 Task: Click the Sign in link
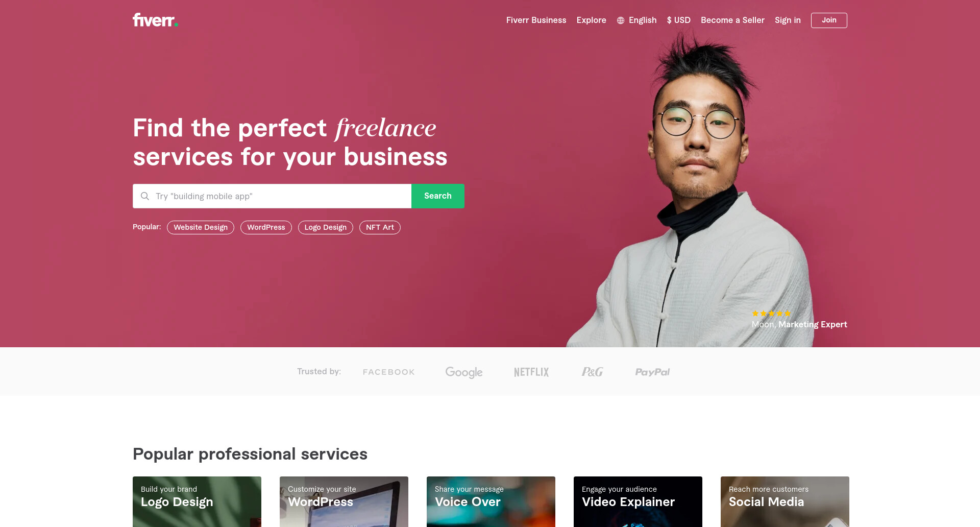(x=788, y=20)
